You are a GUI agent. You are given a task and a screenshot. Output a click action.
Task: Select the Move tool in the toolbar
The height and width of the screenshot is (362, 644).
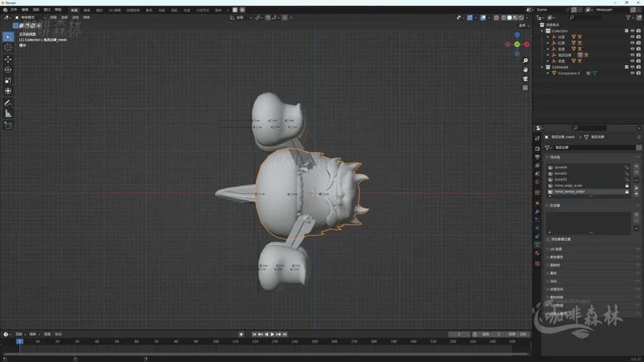[8, 58]
